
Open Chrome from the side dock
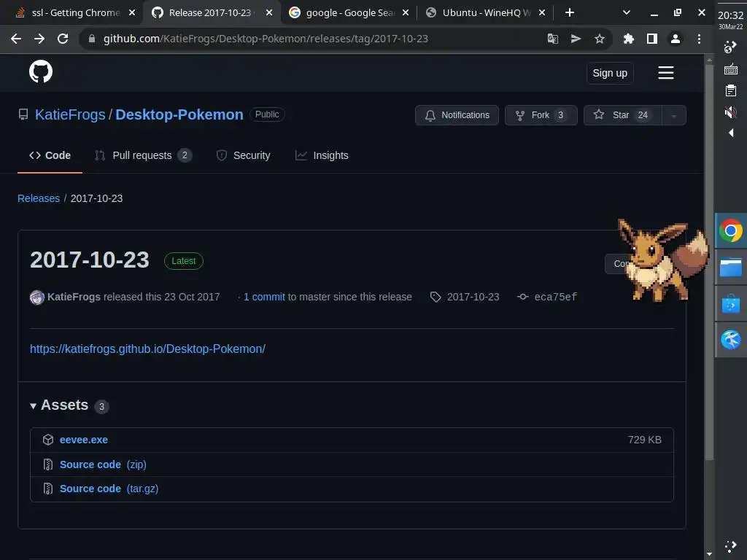[x=730, y=231]
